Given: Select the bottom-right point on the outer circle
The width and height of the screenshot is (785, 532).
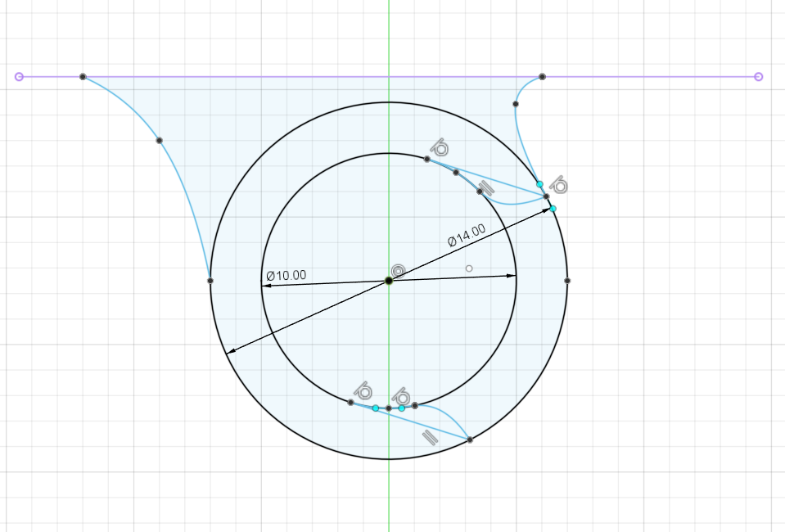Looking at the screenshot, I should pos(470,440).
